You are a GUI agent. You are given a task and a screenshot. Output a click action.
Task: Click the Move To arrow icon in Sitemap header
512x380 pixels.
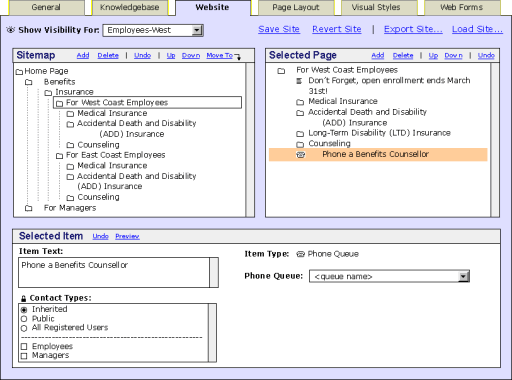238,57
